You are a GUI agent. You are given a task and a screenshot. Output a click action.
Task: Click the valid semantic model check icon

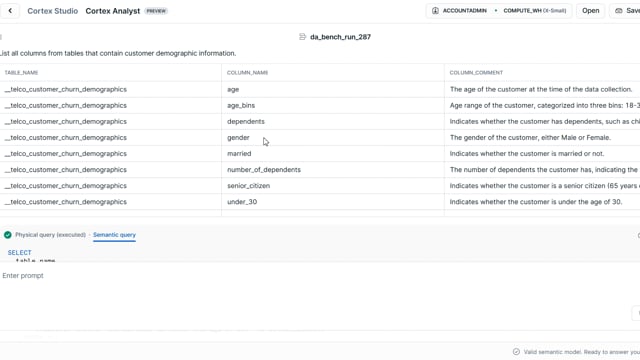[516, 352]
